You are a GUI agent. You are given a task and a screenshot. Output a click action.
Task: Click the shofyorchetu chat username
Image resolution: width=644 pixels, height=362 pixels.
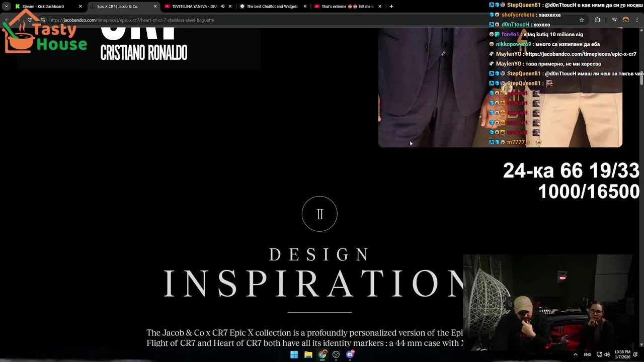click(518, 15)
